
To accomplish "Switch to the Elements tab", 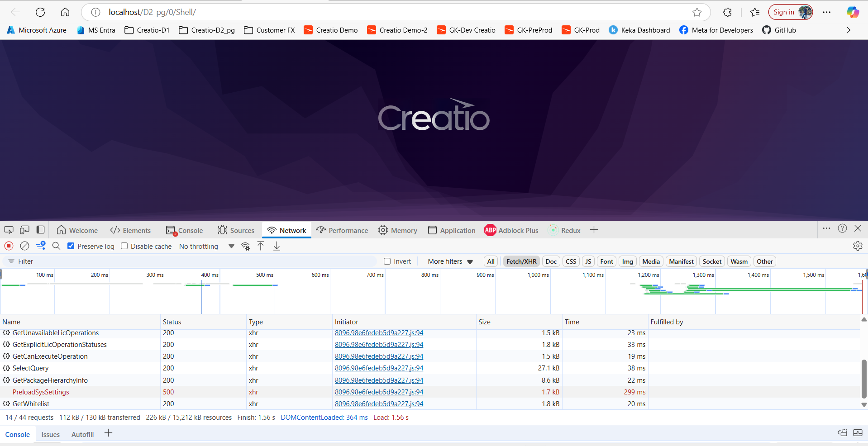I will [x=130, y=230].
